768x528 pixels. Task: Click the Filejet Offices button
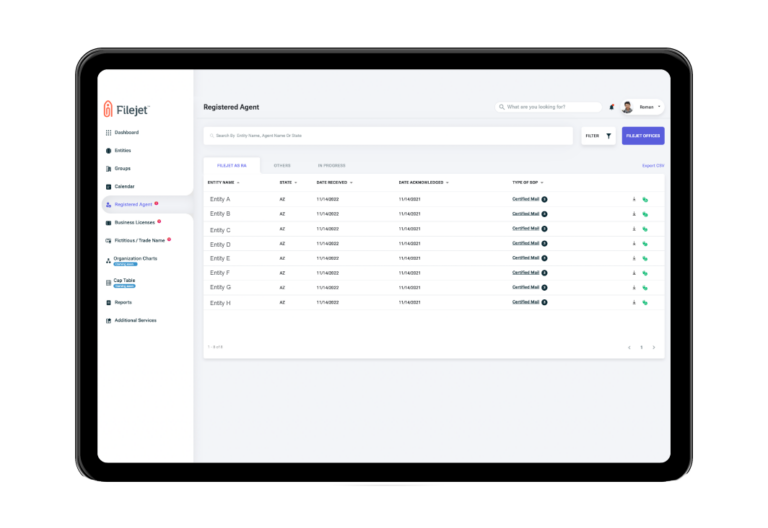(x=643, y=136)
